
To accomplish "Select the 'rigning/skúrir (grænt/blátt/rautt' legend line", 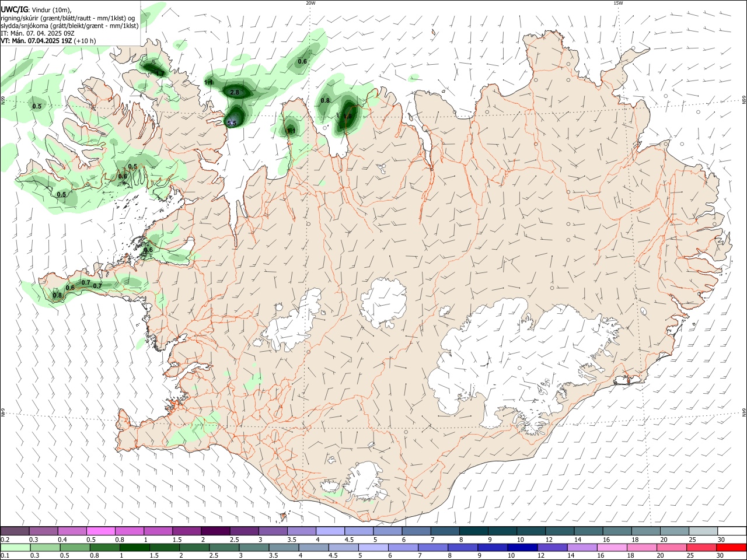I will point(68,17).
